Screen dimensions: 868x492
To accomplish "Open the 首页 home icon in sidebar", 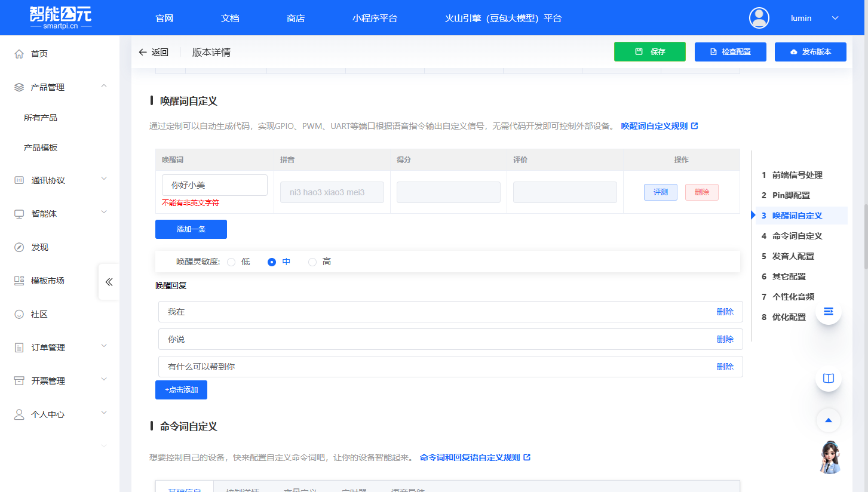I will 18,53.
